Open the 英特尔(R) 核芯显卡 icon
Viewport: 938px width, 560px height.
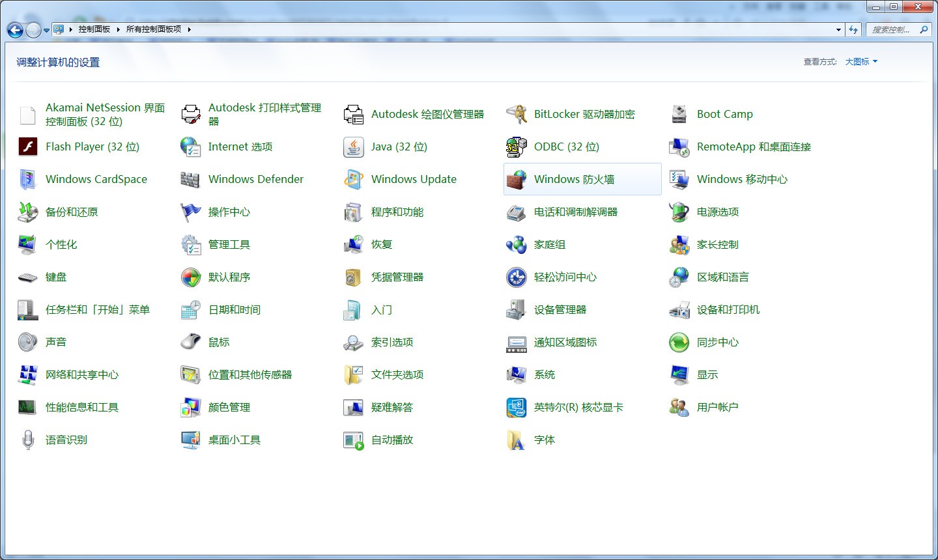point(517,408)
